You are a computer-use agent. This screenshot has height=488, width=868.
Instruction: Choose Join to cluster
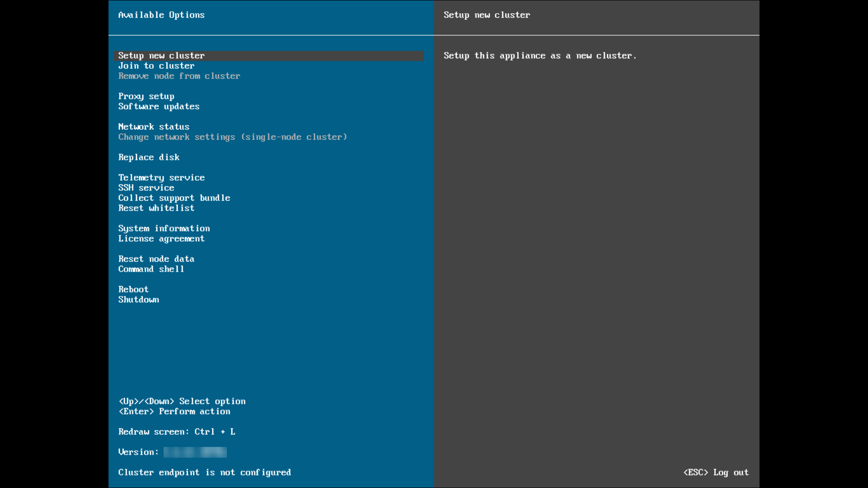coord(156,66)
